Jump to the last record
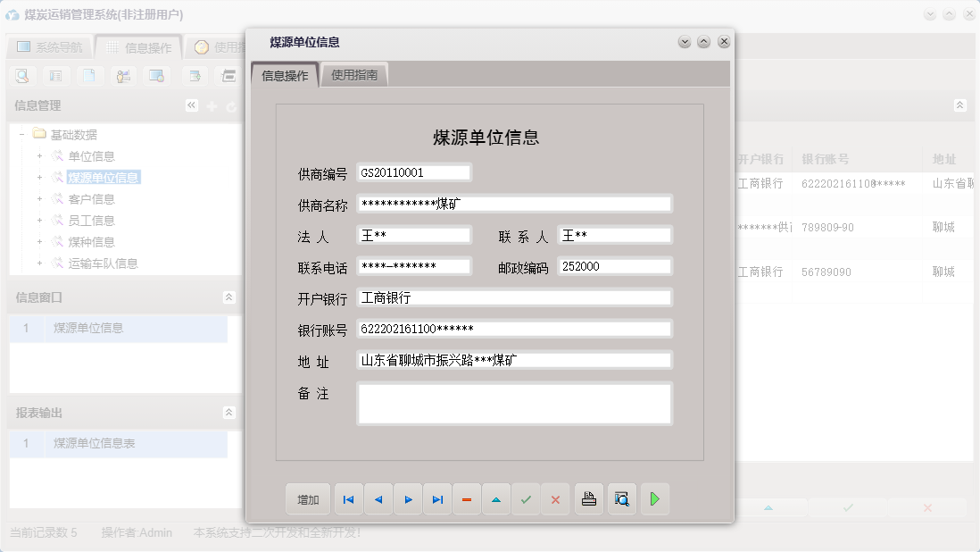980x552 pixels. (x=437, y=499)
